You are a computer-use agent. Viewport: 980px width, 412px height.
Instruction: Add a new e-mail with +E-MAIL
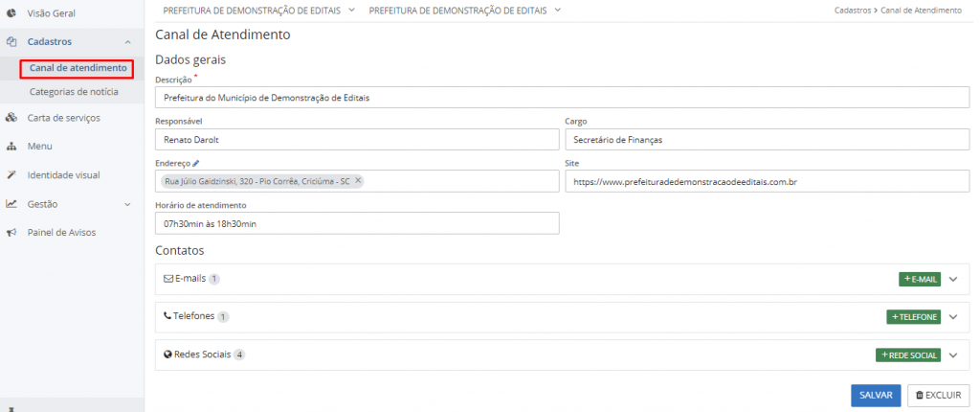(920, 279)
